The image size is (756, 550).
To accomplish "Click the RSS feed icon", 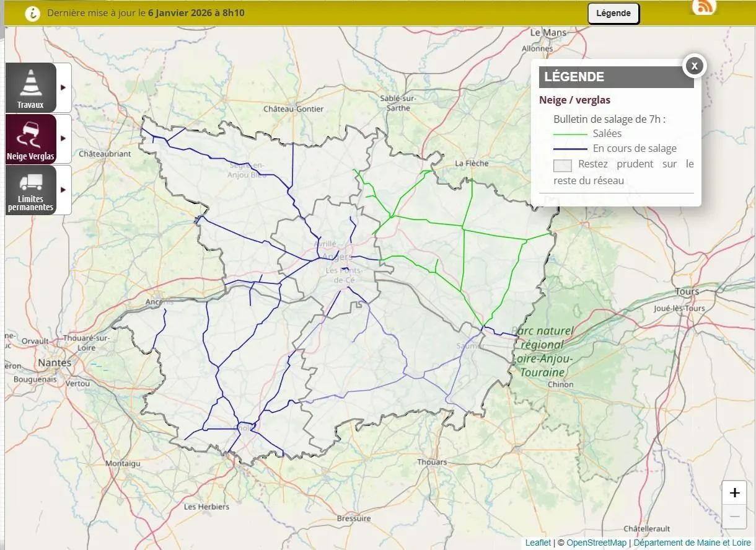I will [704, 7].
